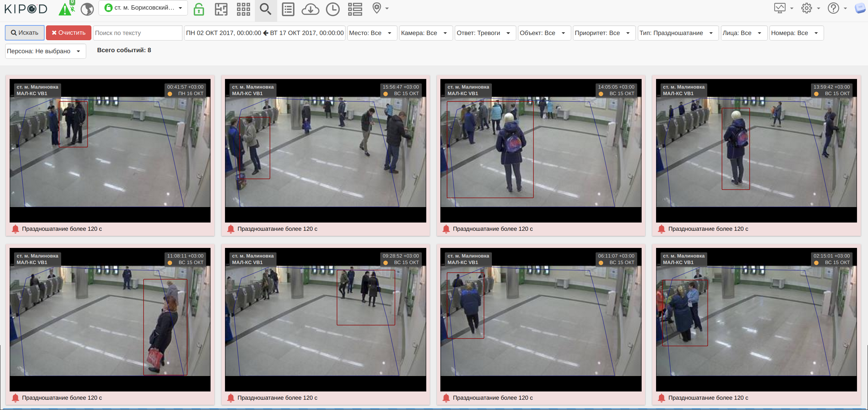
Task: Expand the Номера: Все dropdown
Action: point(796,33)
